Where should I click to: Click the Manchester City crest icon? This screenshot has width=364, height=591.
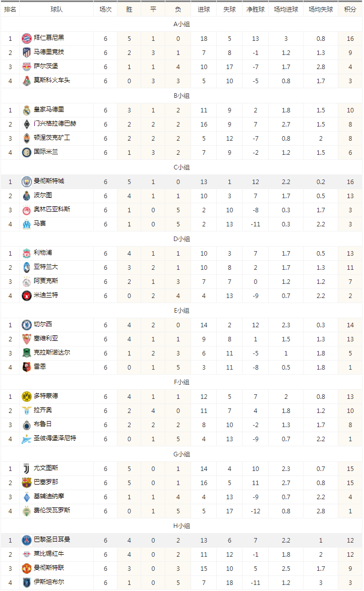click(26, 182)
